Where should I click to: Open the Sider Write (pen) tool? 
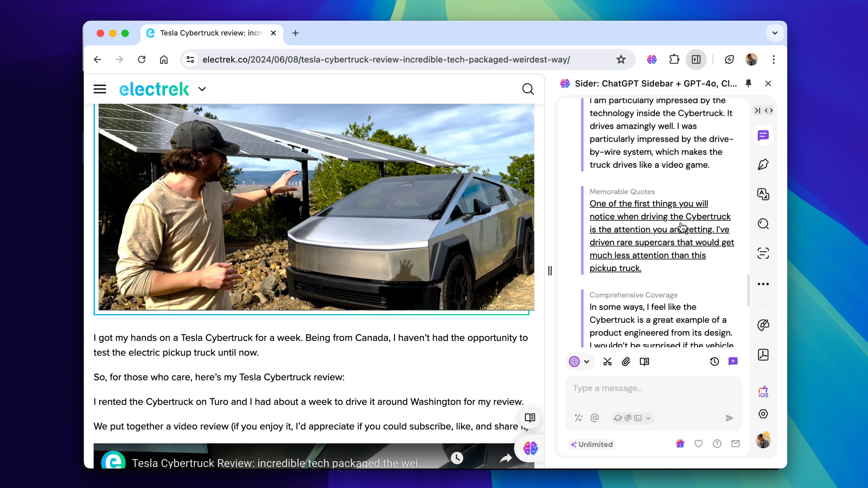763,165
